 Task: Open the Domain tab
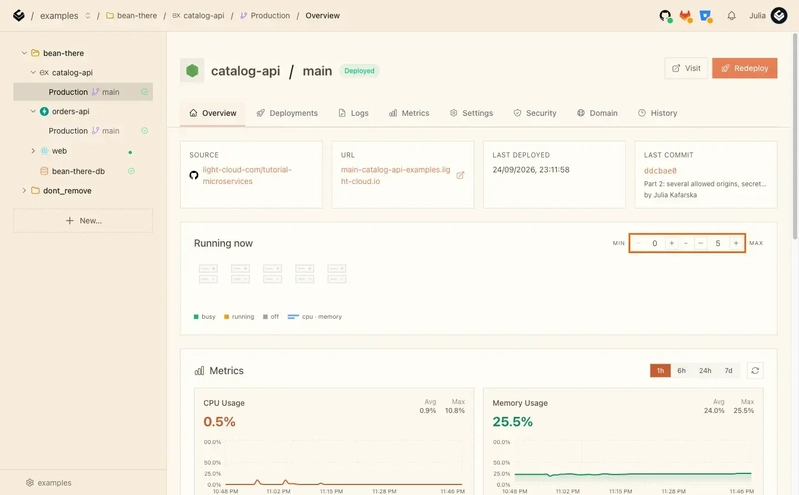pyautogui.click(x=597, y=113)
